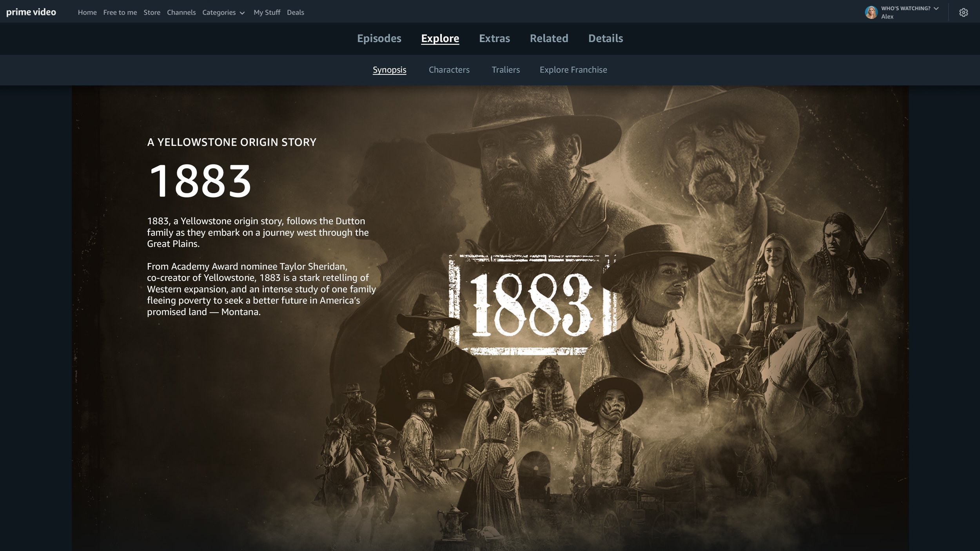Switch to the Episodes tab
This screenshot has height=551, width=980.
pyautogui.click(x=379, y=38)
